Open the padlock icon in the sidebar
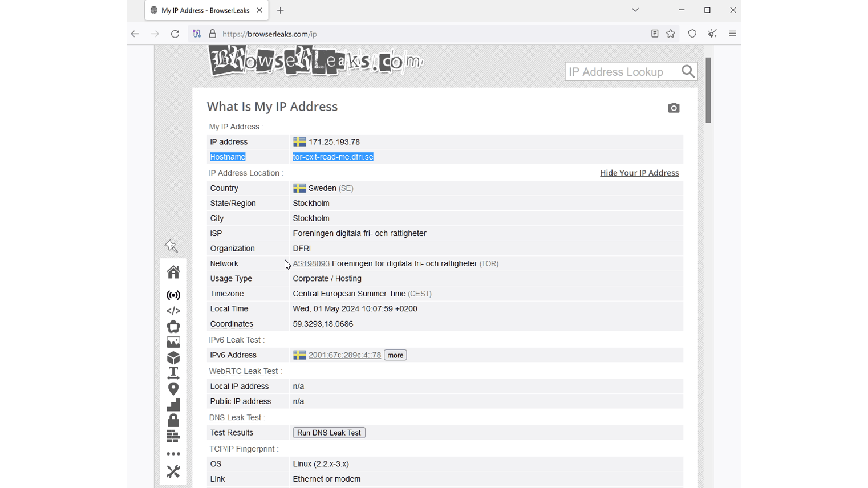The image size is (868, 488). tap(173, 420)
